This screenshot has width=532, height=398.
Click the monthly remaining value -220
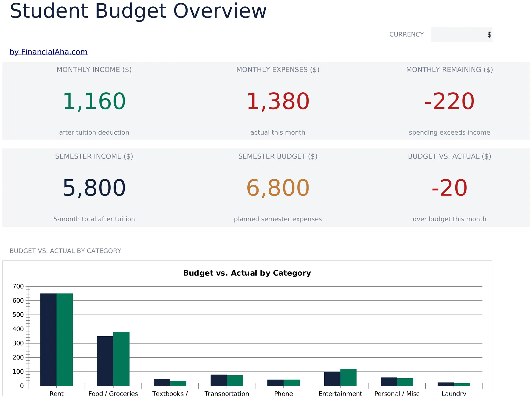coord(450,101)
